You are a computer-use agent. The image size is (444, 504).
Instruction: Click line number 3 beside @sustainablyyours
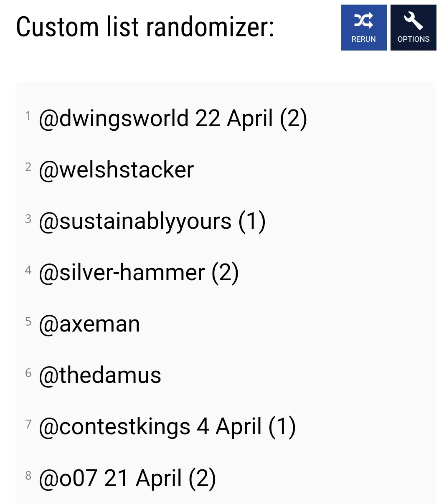click(x=28, y=218)
